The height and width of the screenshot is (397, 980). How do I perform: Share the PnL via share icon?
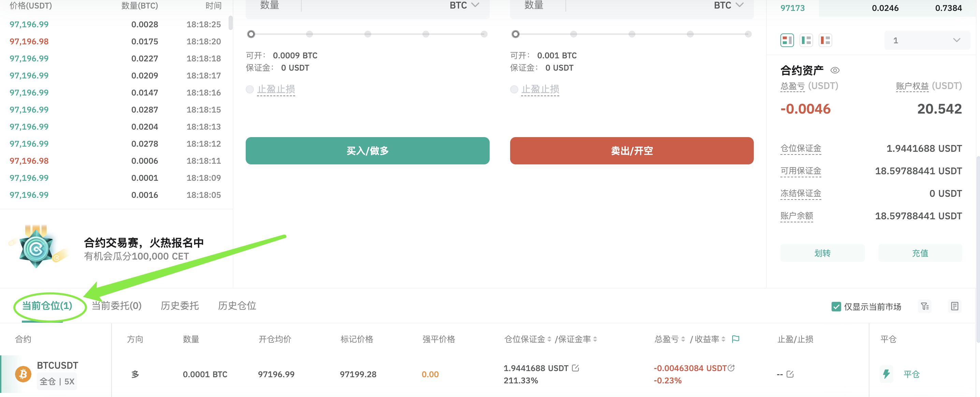click(x=731, y=368)
